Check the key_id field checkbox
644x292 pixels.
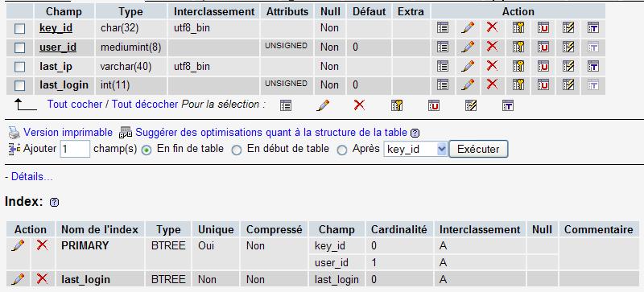(19, 28)
